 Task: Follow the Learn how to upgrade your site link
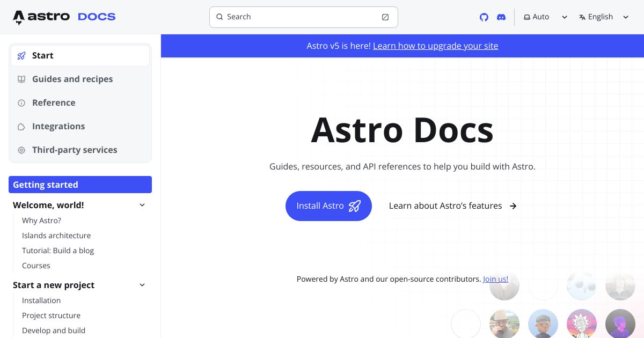click(436, 46)
